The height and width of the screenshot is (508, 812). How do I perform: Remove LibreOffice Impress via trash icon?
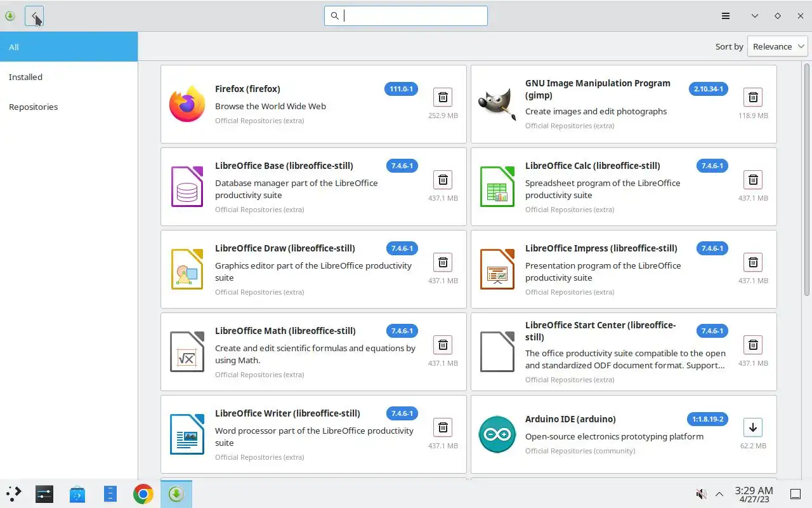click(x=753, y=262)
